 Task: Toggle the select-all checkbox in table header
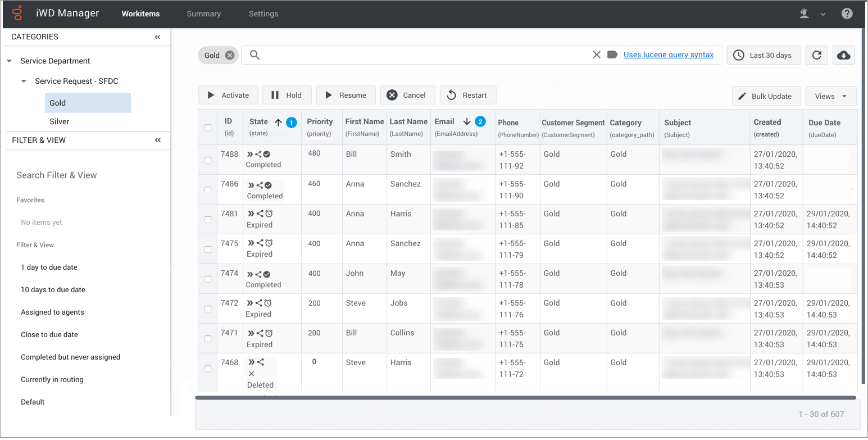click(208, 128)
